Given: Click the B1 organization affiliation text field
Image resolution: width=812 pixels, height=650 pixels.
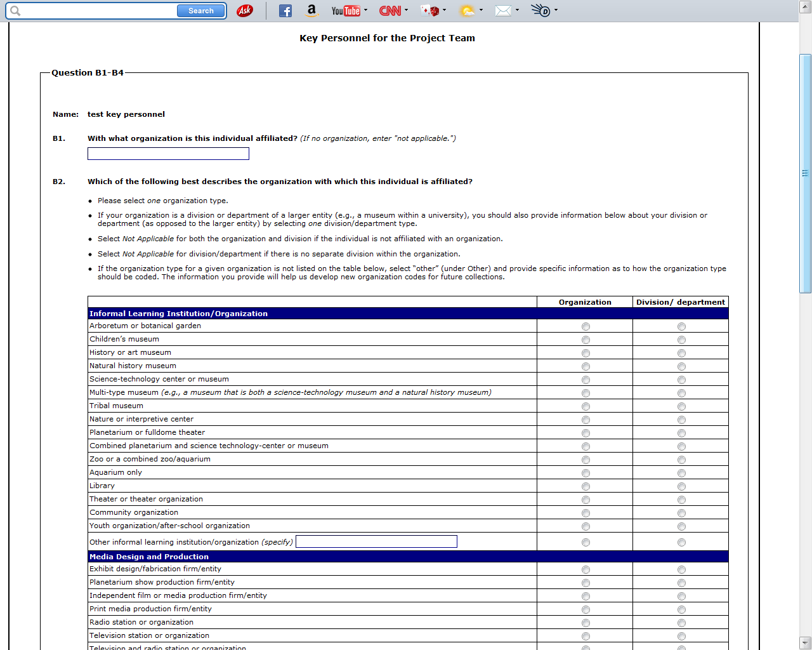Looking at the screenshot, I should 168,154.
